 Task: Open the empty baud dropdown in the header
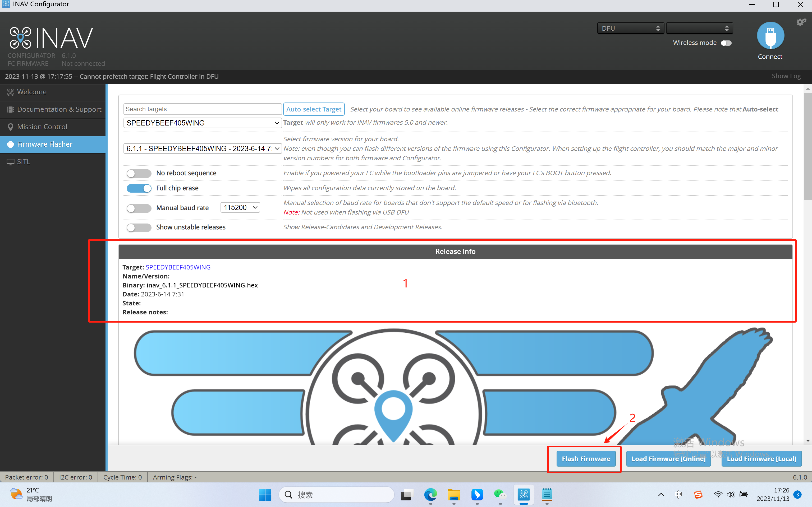(699, 29)
